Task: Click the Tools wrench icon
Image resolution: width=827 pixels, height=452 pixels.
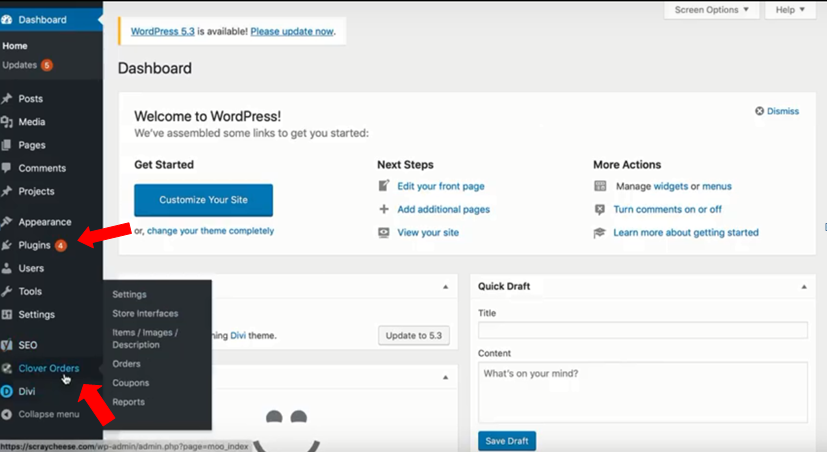Action: 6,291
